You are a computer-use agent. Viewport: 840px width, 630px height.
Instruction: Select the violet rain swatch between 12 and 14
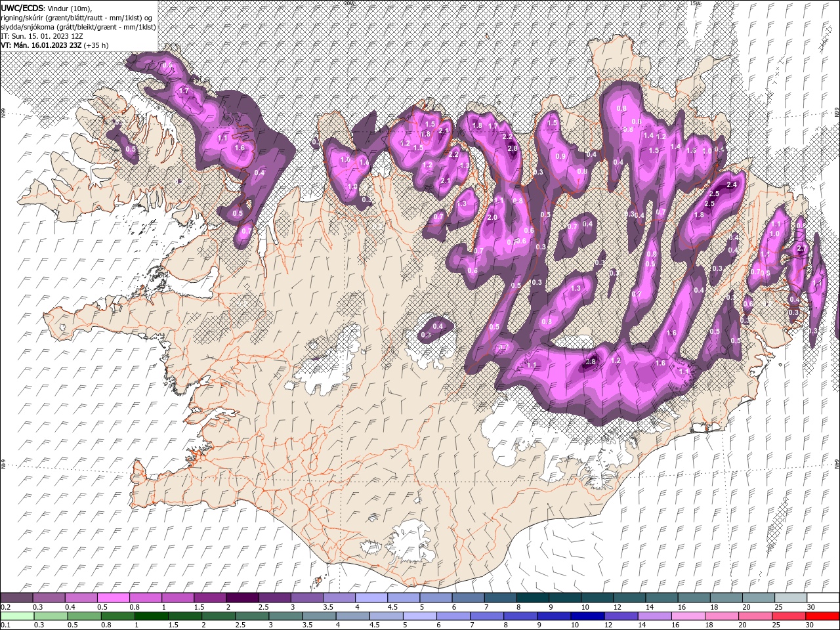[x=620, y=616]
